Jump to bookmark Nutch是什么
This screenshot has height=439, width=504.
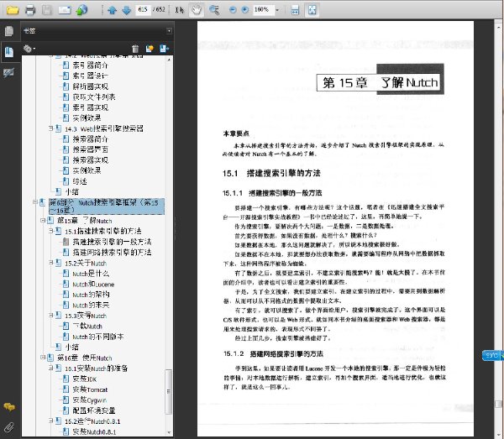(91, 274)
